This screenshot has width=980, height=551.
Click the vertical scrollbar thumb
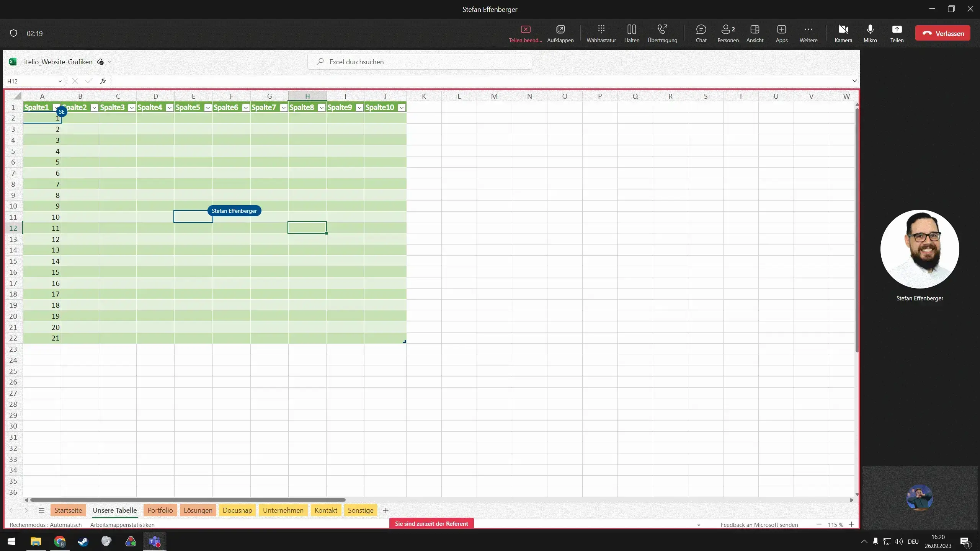(x=857, y=230)
